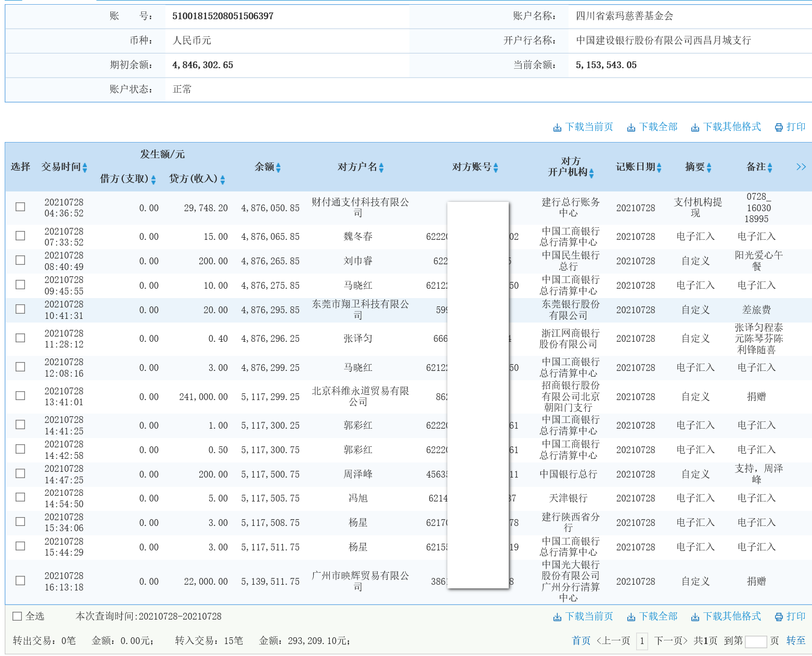Open the 首页 first page link

coord(581,641)
